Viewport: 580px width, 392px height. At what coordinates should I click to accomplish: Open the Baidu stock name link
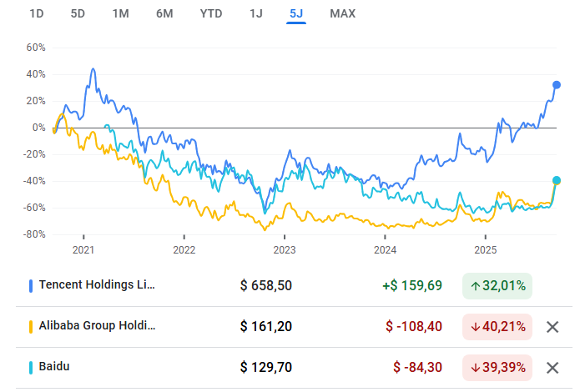coord(55,367)
